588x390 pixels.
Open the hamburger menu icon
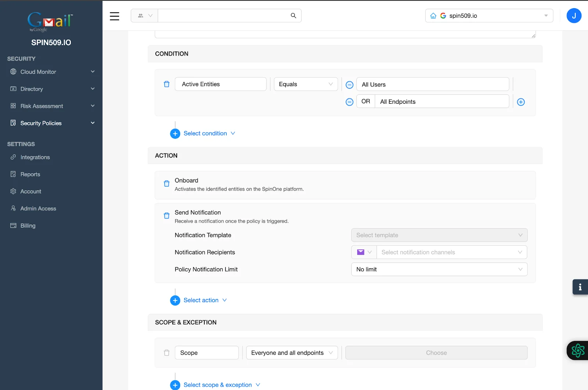point(114,16)
